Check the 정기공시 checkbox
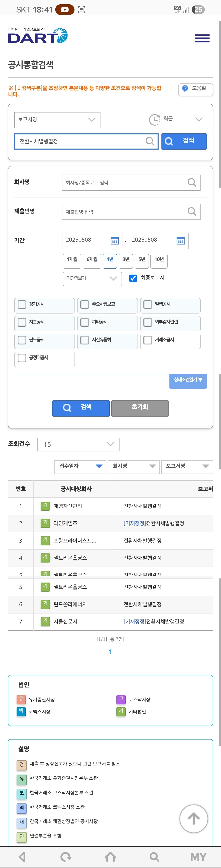The height and width of the screenshot is (868, 221). [22, 304]
